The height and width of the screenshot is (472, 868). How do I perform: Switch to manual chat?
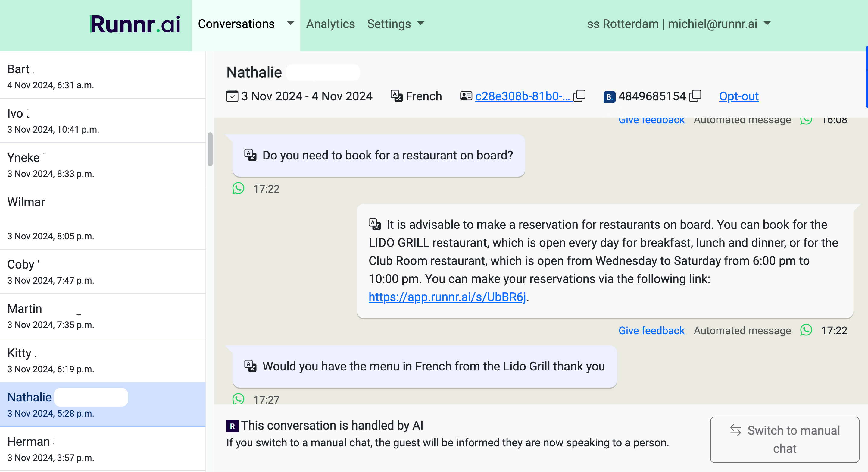785,439
